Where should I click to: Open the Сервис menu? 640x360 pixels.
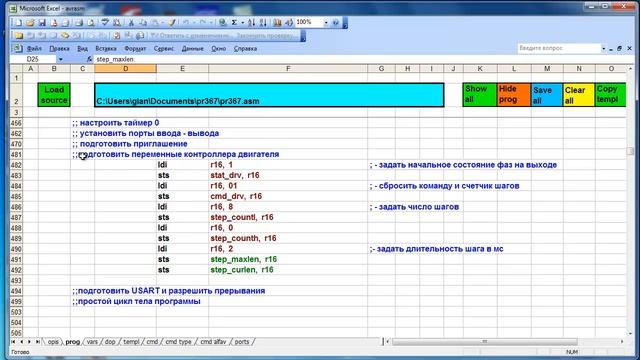point(164,49)
